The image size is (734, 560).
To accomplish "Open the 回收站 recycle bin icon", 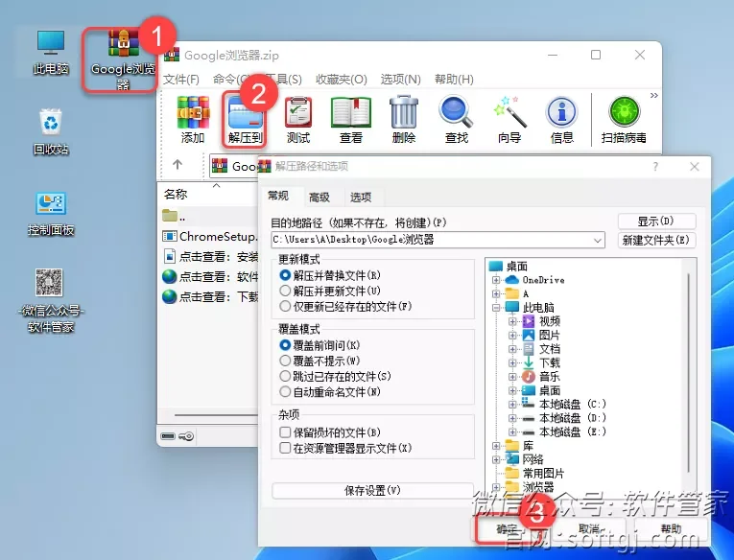I will pyautogui.click(x=51, y=132).
